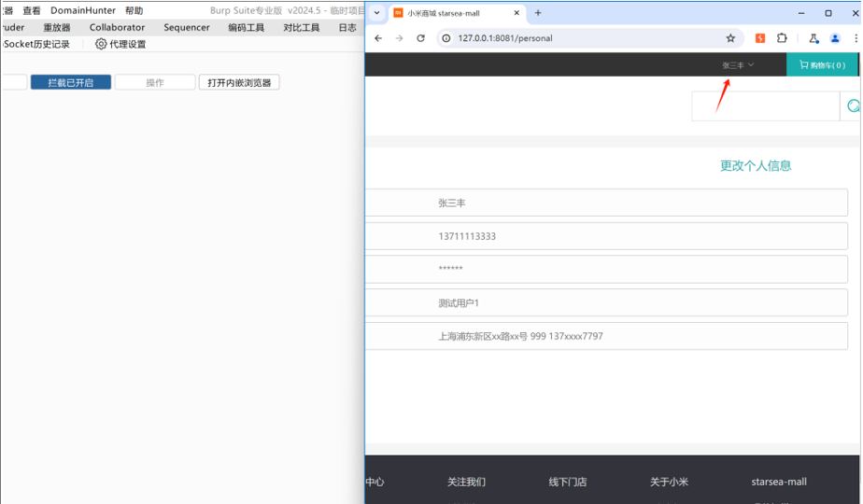The height and width of the screenshot is (504, 863).
Task: Switch to the Collaborator tab
Action: pos(117,27)
